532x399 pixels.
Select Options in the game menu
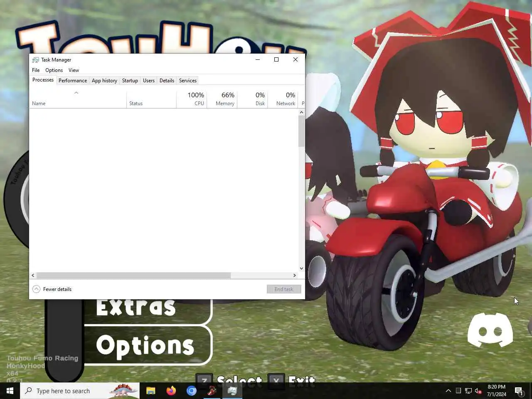145,346
